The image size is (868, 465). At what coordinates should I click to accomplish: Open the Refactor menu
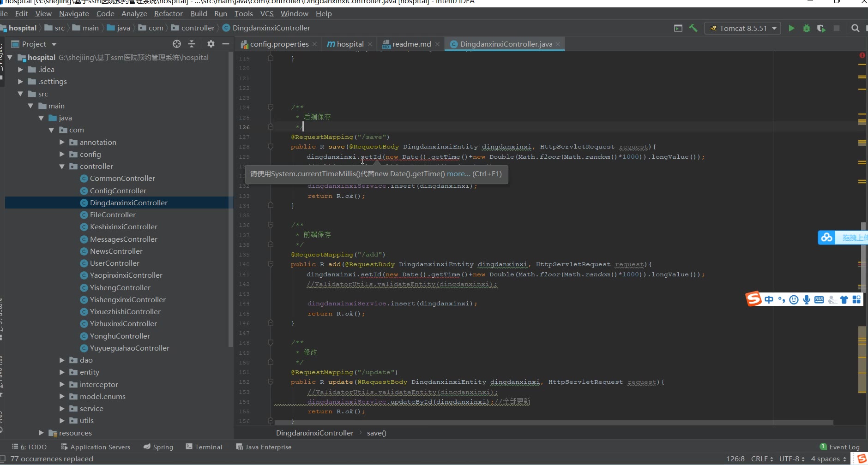(x=168, y=14)
